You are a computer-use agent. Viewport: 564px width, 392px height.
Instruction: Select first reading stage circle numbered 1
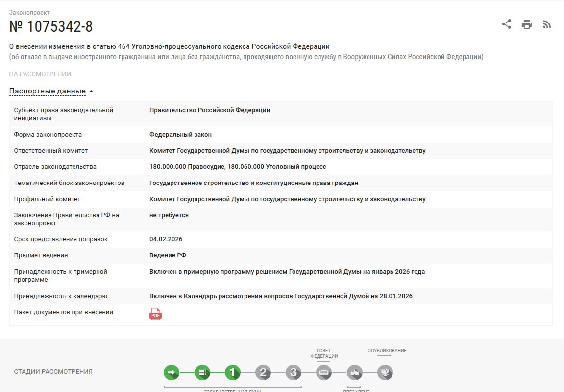[233, 372]
